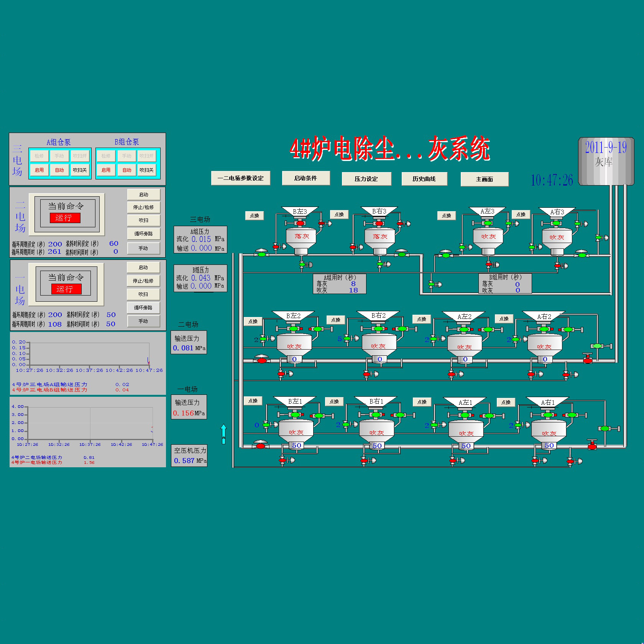644x644 pixels.
Task: Click the 灰库 ash silo tank
Action: pyautogui.click(x=606, y=162)
